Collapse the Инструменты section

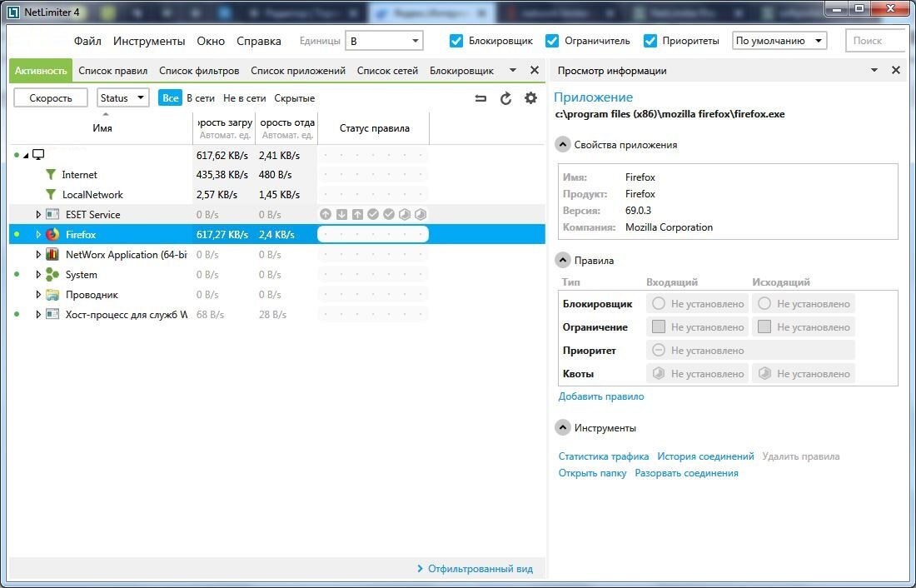[x=563, y=427]
